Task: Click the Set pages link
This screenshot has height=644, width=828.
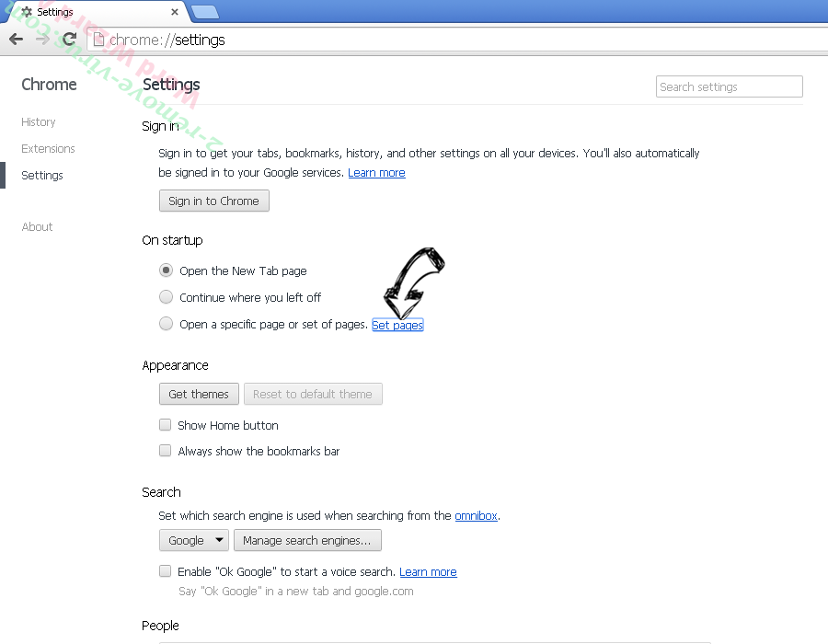Action: (x=397, y=325)
